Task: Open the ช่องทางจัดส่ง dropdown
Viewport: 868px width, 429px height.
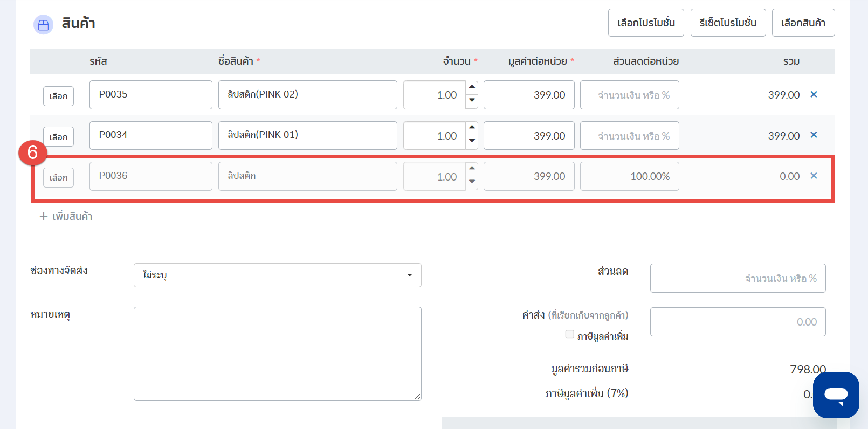Action: click(277, 275)
